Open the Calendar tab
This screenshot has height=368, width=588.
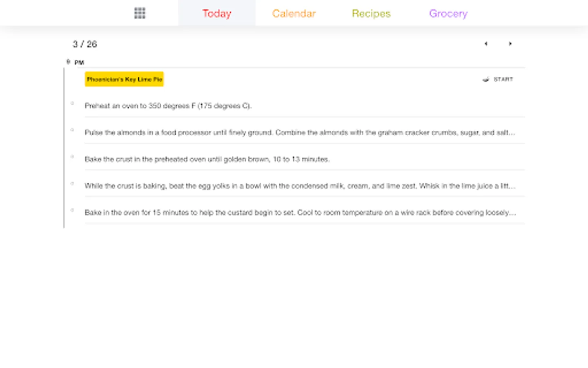tap(294, 13)
